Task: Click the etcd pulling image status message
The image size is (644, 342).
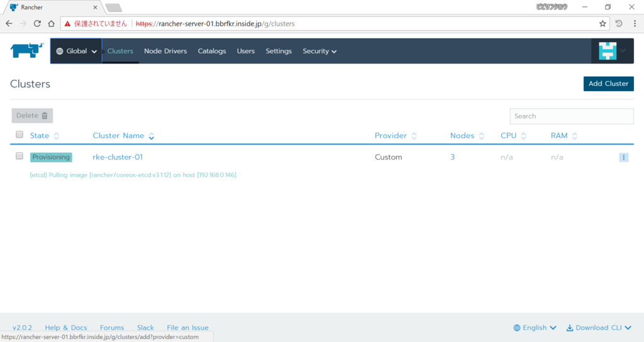Action: click(133, 175)
